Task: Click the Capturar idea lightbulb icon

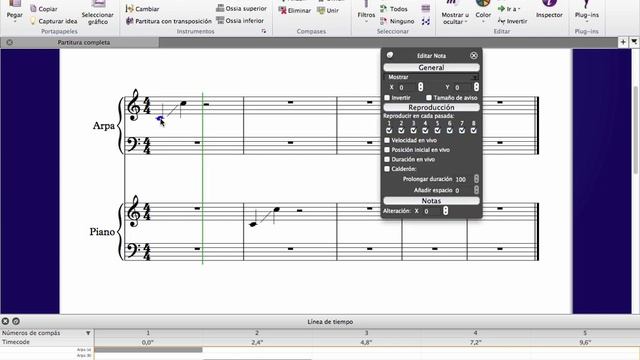Action: 33,21
